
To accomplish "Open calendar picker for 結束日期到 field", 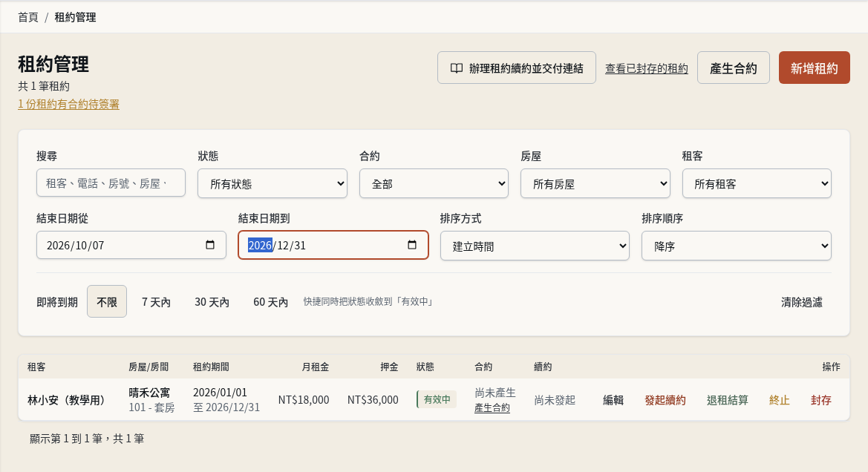I will pos(412,245).
